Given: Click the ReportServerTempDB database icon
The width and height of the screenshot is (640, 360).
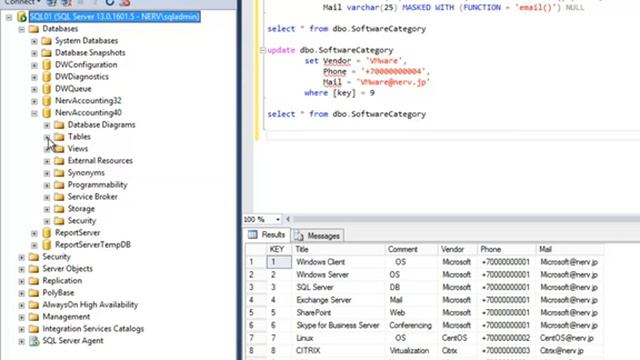Looking at the screenshot, I should (x=47, y=245).
